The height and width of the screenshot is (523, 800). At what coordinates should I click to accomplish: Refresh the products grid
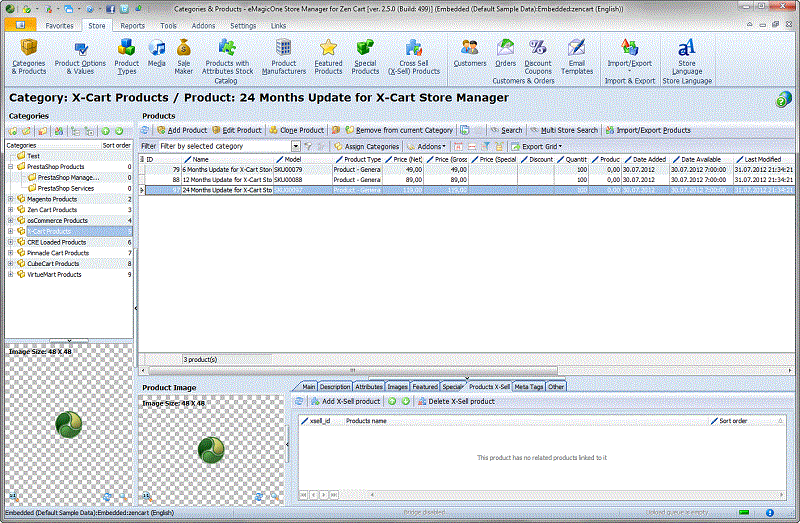coord(145,130)
